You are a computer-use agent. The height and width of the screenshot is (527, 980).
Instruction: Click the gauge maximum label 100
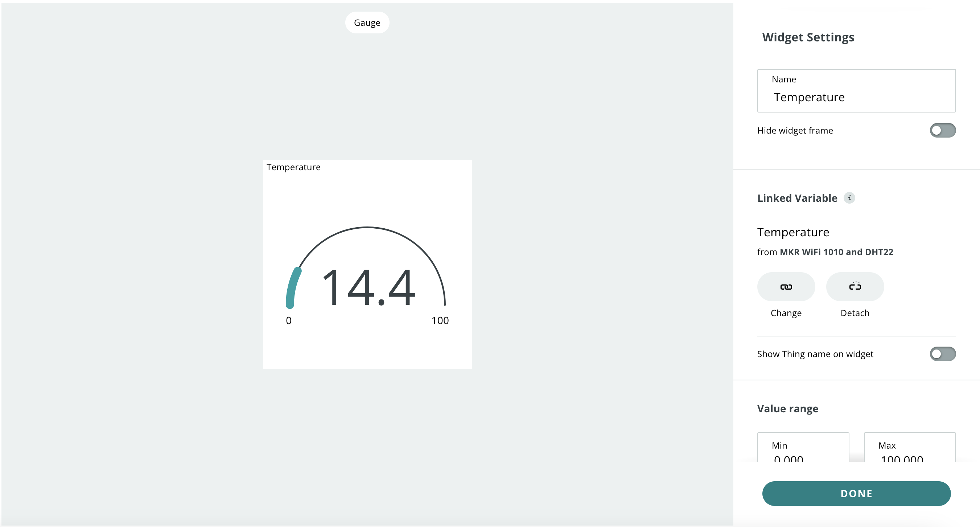point(440,320)
